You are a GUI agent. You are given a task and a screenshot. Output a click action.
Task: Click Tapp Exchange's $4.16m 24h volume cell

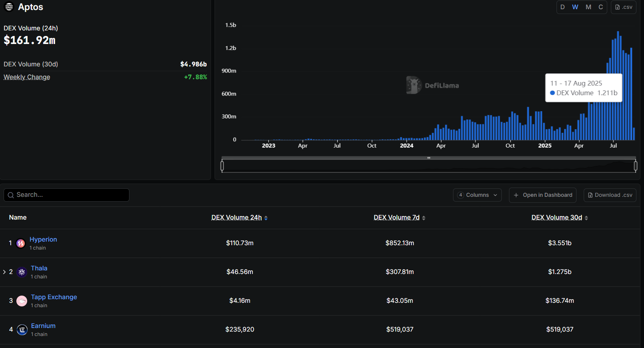(240, 301)
